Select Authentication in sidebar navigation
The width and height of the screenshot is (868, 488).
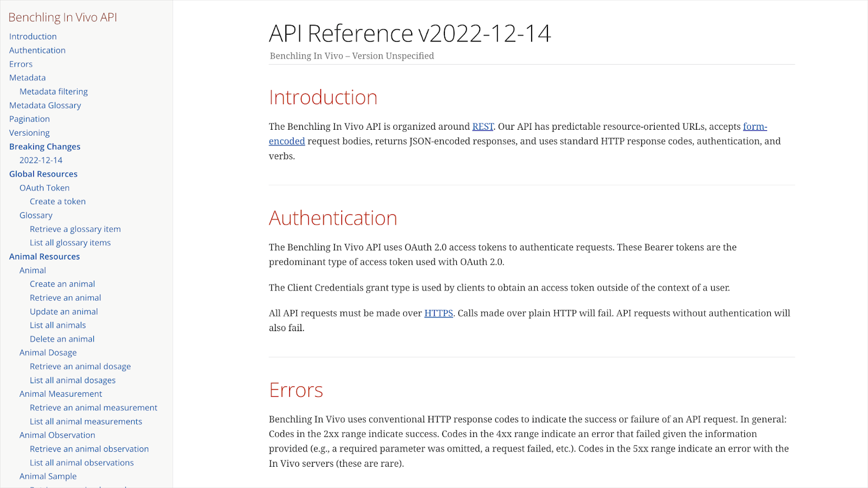[37, 50]
